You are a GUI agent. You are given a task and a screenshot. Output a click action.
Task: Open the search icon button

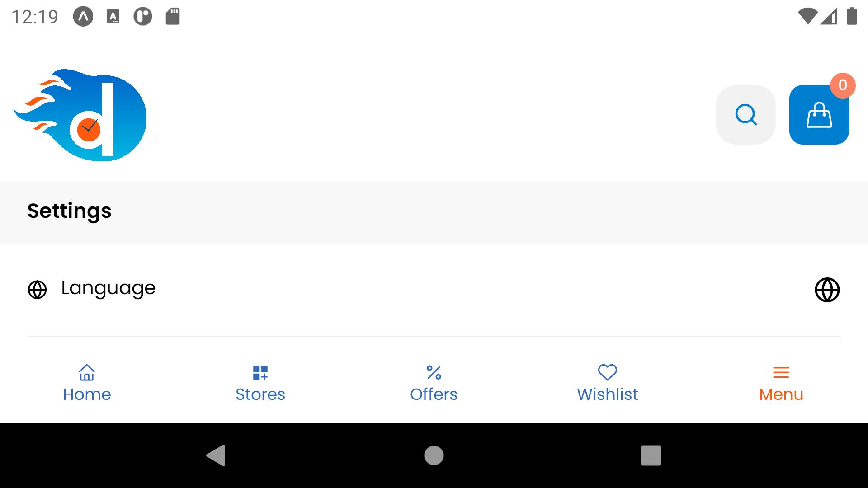tap(746, 115)
